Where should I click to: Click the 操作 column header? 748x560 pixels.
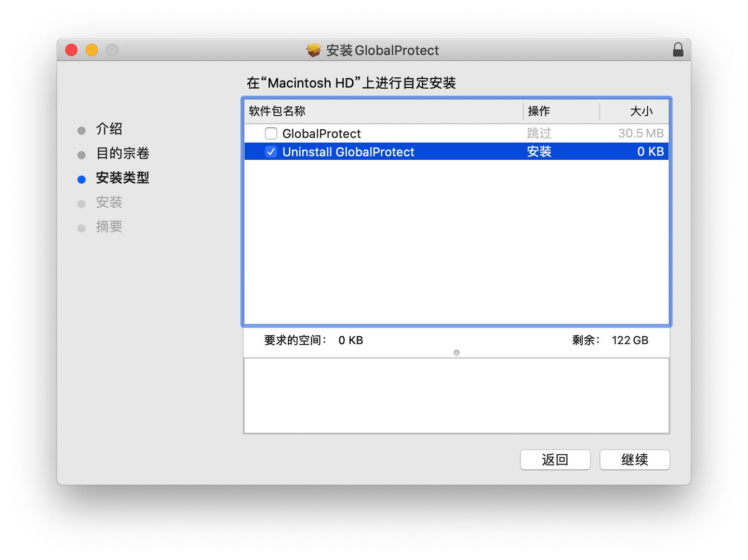point(539,111)
